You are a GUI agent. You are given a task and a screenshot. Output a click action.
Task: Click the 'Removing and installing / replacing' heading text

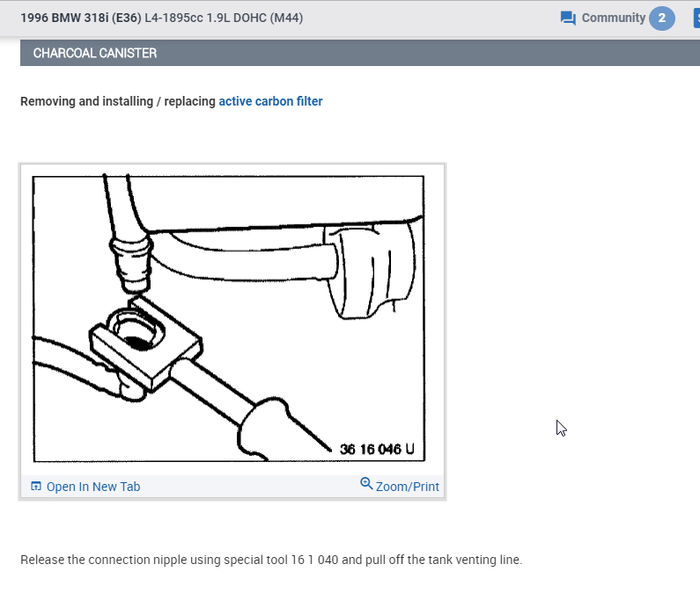(118, 101)
